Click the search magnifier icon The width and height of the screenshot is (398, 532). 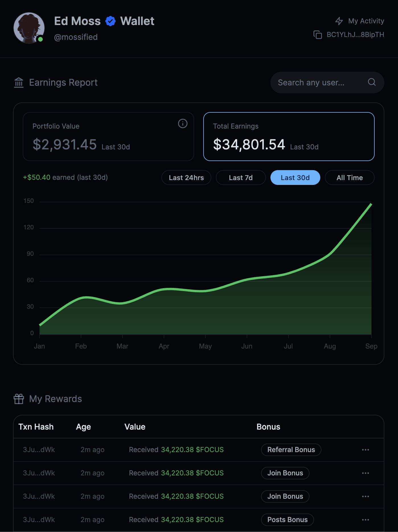(x=372, y=82)
